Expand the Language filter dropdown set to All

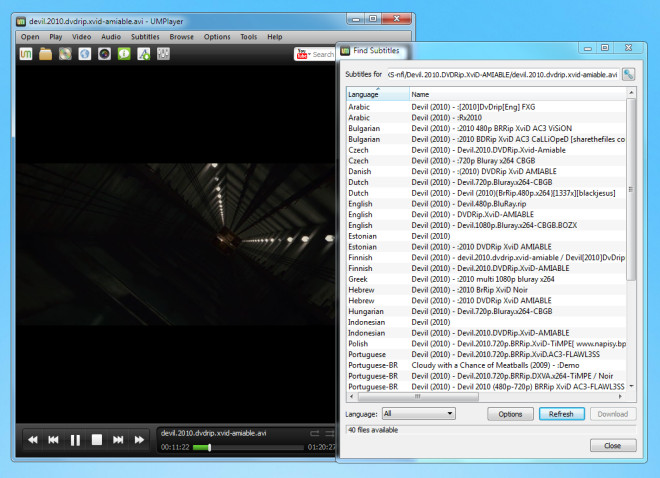[x=418, y=414]
